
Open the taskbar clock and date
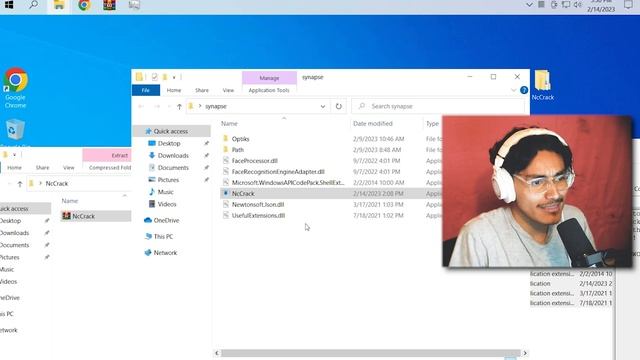[x=601, y=5]
